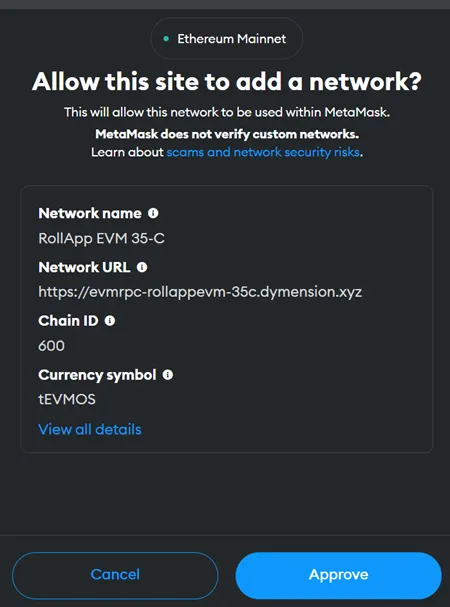This screenshot has width=450, height=607.
Task: Click the info icon beside Currency symbol
Action: 167,375
